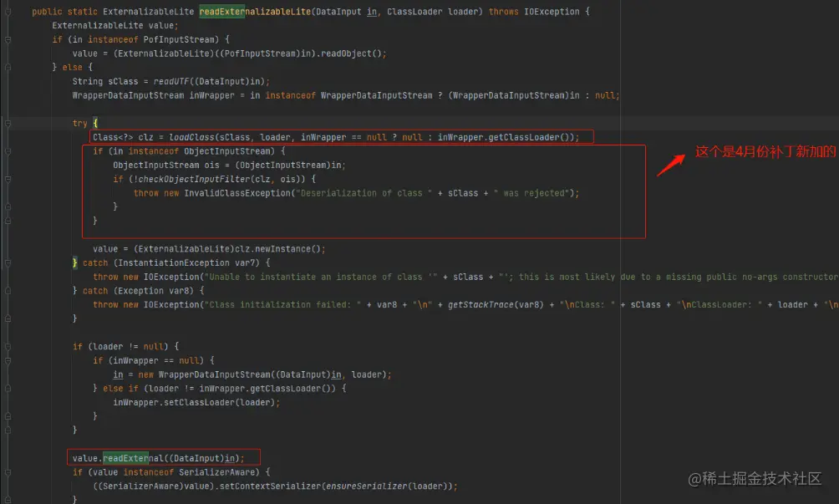839x504 pixels.
Task: Click string "Unable to instantiate an instance of class
Action: (x=321, y=277)
